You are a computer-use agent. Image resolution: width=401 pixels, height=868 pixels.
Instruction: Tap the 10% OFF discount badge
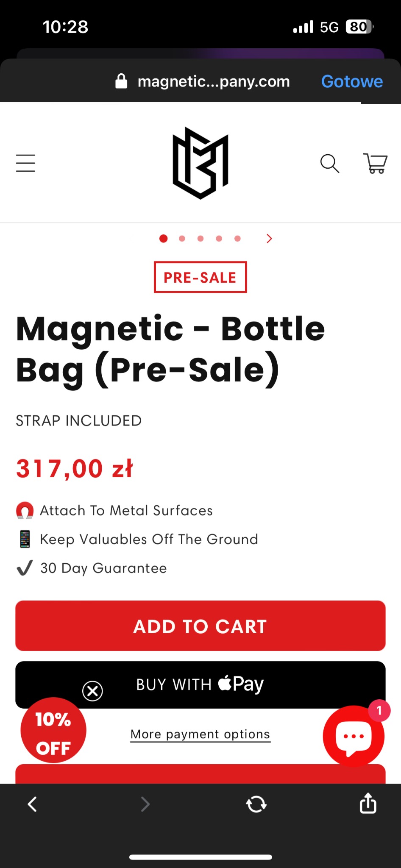coord(53,731)
